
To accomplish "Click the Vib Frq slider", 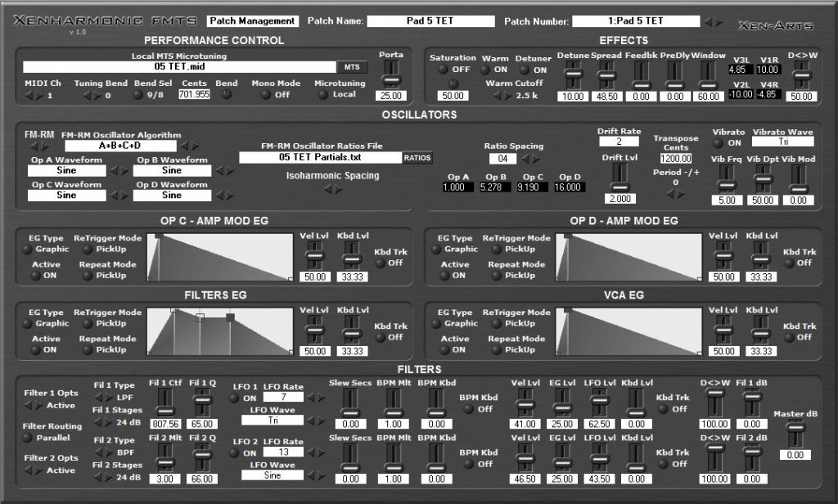I will pos(727,179).
